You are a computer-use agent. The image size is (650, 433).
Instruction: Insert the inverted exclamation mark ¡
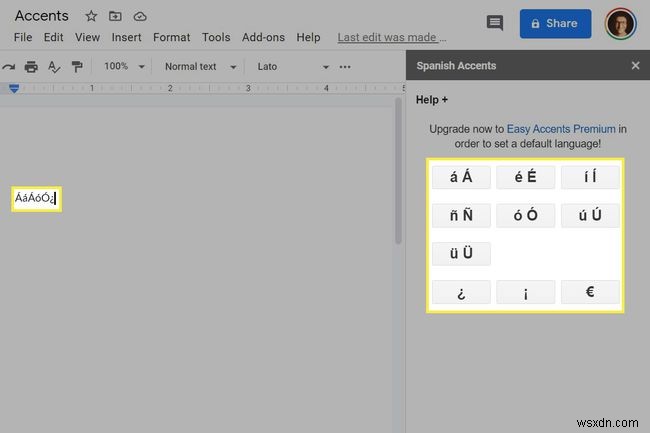pos(525,292)
